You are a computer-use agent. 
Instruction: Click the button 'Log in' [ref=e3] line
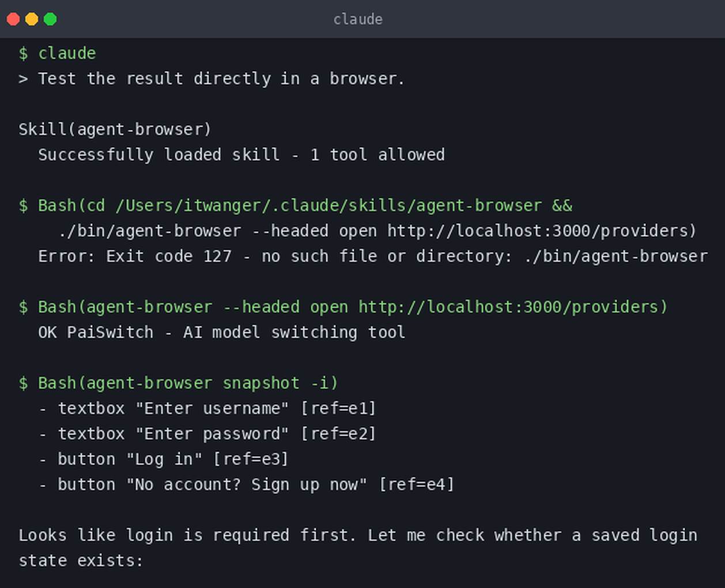pos(164,459)
